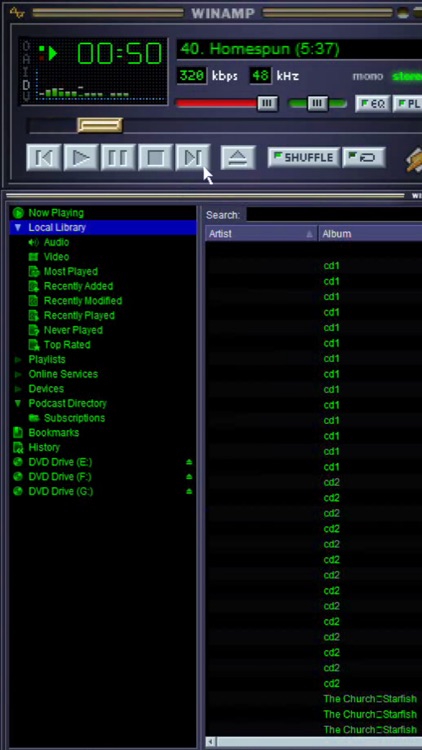Click the balance slider handle
The height and width of the screenshot is (750, 422).
317,103
